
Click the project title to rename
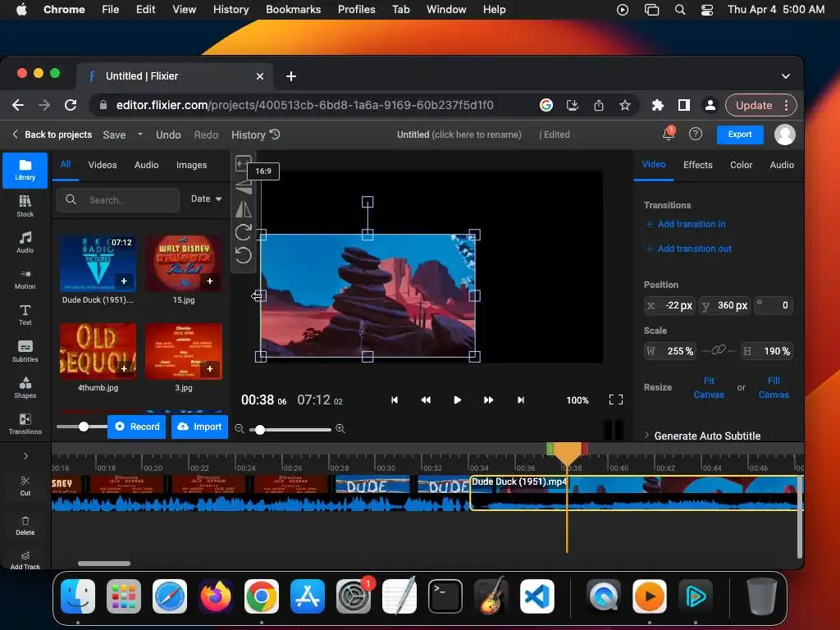click(x=459, y=135)
